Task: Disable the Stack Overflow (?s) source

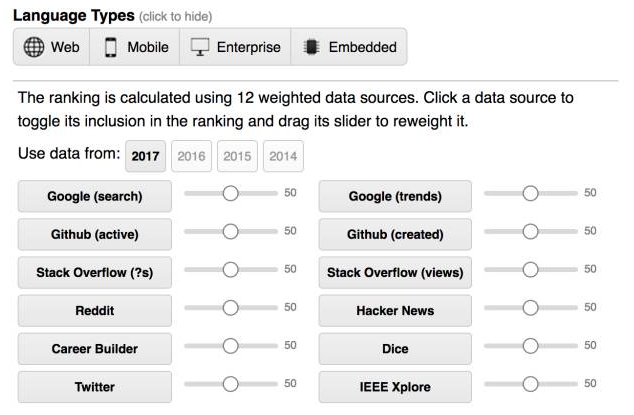Action: tap(95, 272)
